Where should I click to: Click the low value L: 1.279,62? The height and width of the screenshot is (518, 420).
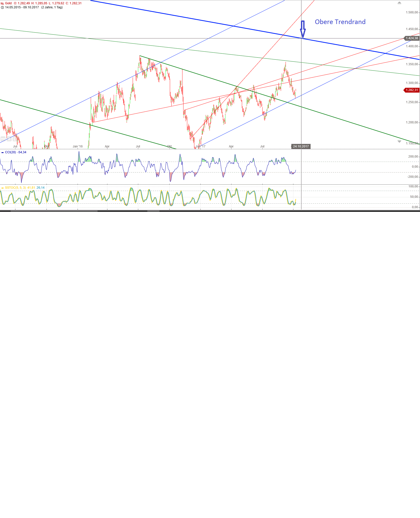click(56, 3)
